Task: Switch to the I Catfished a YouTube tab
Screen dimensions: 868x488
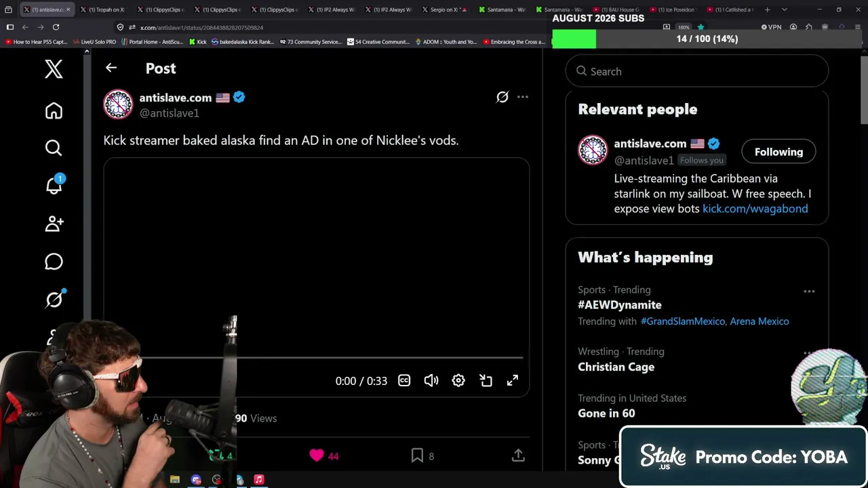Action: click(x=731, y=9)
